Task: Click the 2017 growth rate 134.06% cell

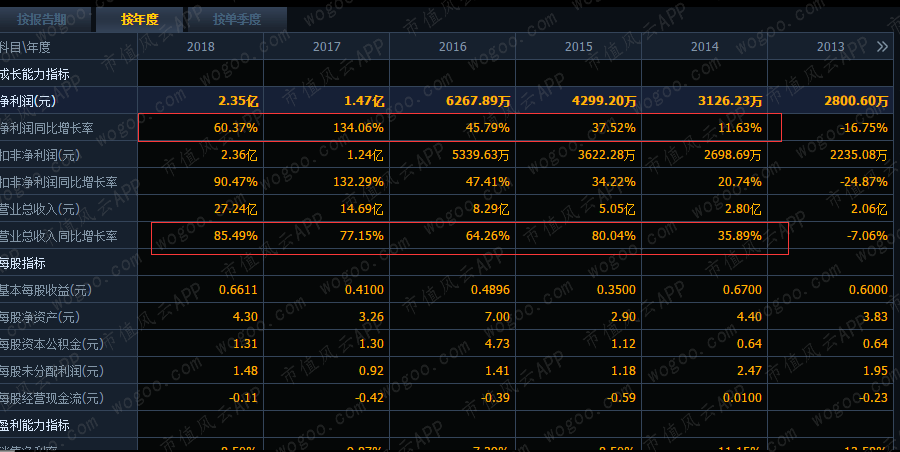Action: [358, 128]
